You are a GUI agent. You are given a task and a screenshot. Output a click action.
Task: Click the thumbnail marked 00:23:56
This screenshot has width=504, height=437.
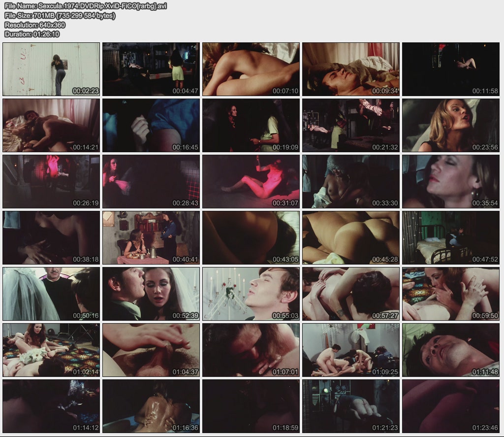click(x=451, y=125)
